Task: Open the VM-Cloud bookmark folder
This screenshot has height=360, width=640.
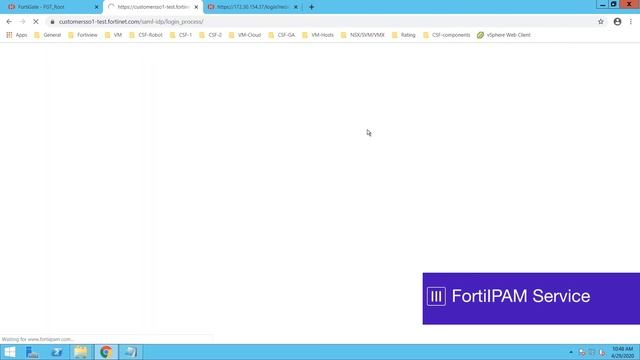Action: coord(245,35)
